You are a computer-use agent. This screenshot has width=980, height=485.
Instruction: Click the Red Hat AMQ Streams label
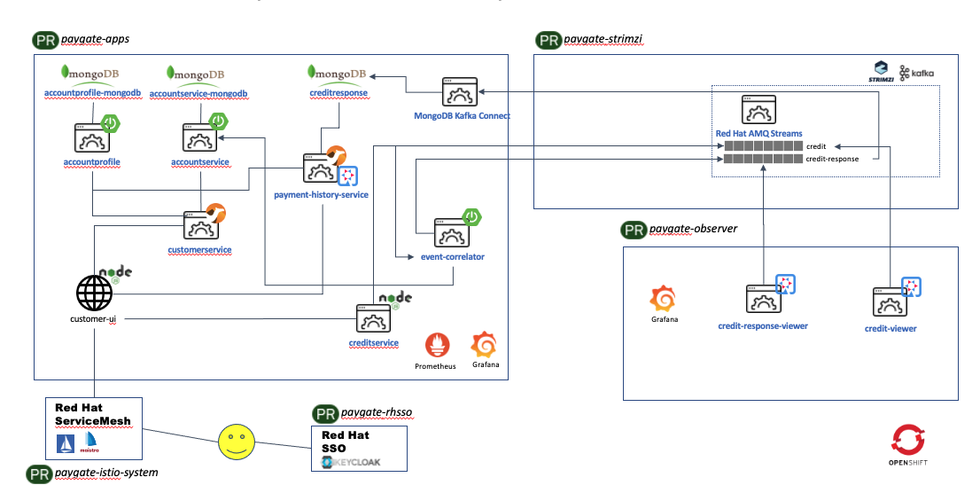[x=758, y=133]
